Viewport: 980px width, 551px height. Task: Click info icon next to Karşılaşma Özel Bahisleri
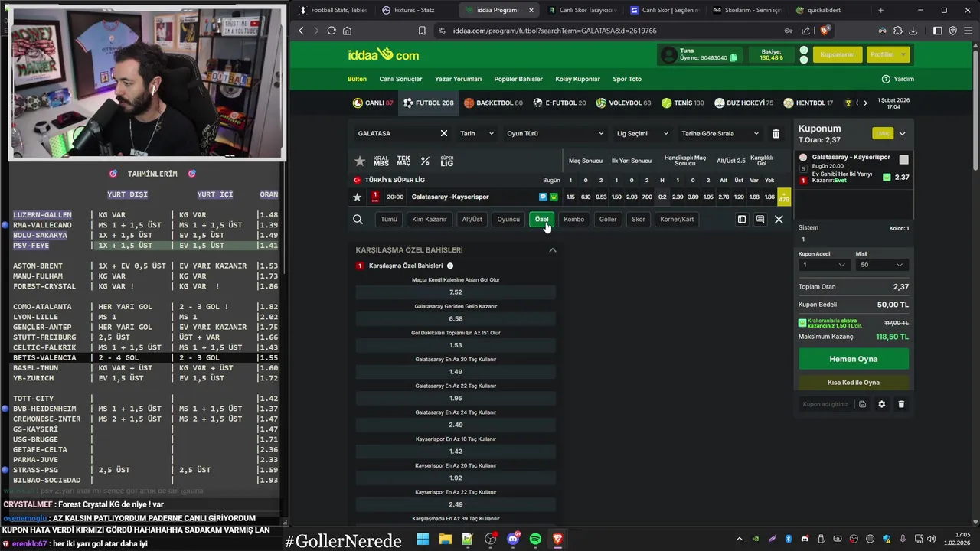450,266
